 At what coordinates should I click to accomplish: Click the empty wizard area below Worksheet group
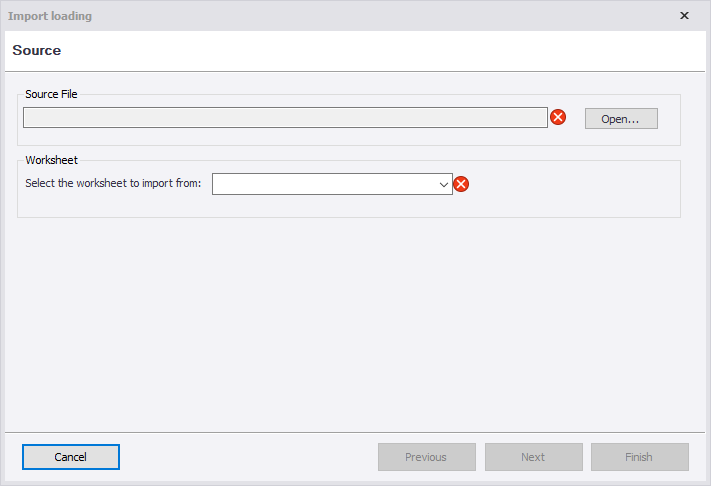coord(350,320)
